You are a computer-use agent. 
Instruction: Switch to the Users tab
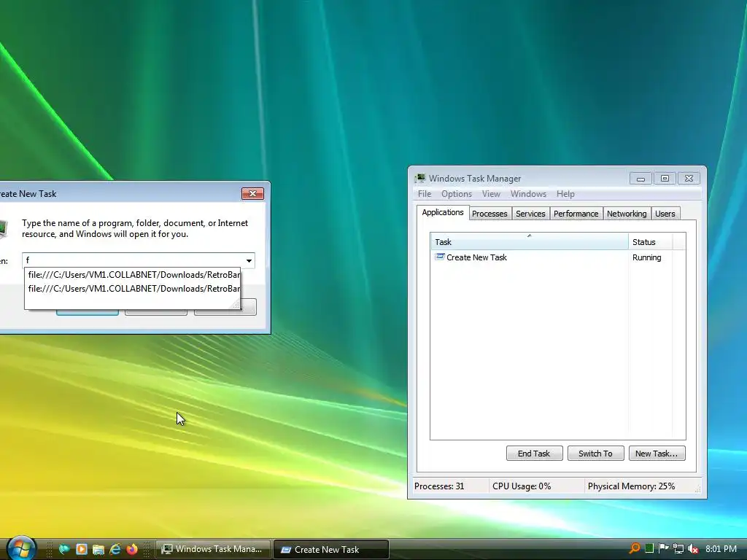tap(665, 214)
